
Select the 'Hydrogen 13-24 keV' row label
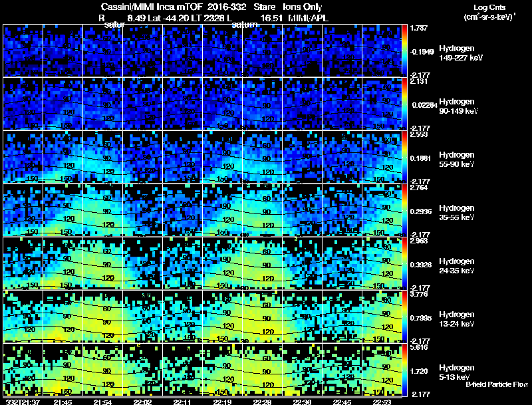click(x=457, y=319)
